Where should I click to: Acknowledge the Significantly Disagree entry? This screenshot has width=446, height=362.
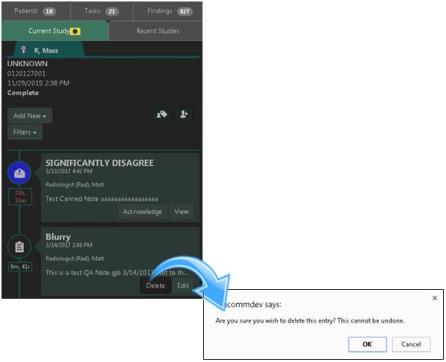(142, 212)
